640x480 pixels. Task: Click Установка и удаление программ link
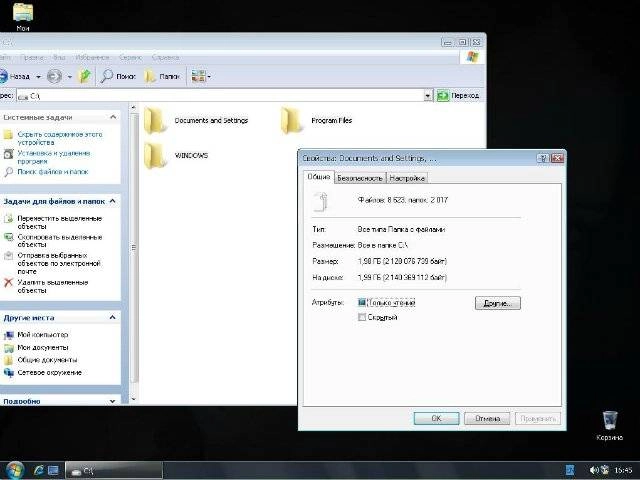[53, 157]
